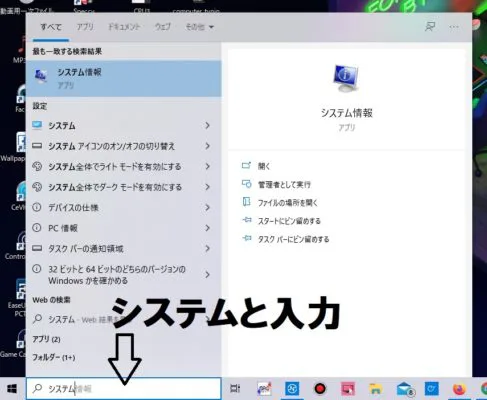Open 32 ビットと 64 ビット Windows result

pos(123,275)
